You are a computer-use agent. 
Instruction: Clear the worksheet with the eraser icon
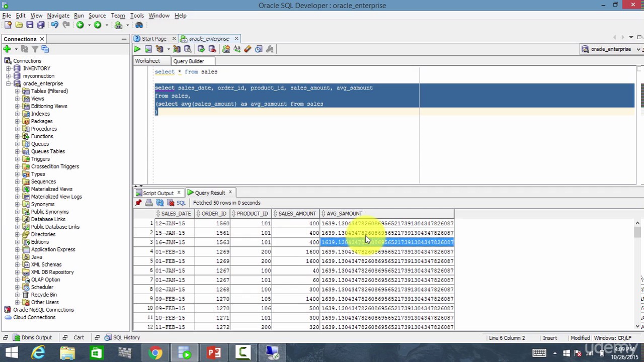click(x=248, y=49)
